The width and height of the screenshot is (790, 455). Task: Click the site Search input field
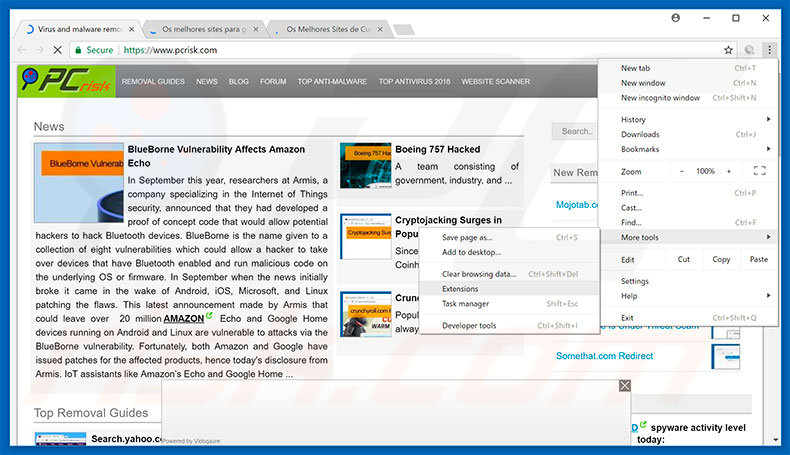pos(575,132)
